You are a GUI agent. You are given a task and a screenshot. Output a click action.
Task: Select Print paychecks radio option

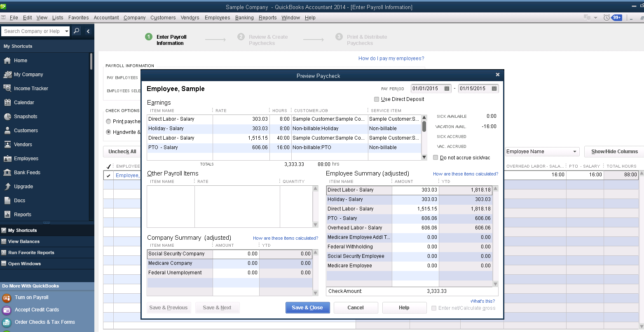(x=108, y=122)
